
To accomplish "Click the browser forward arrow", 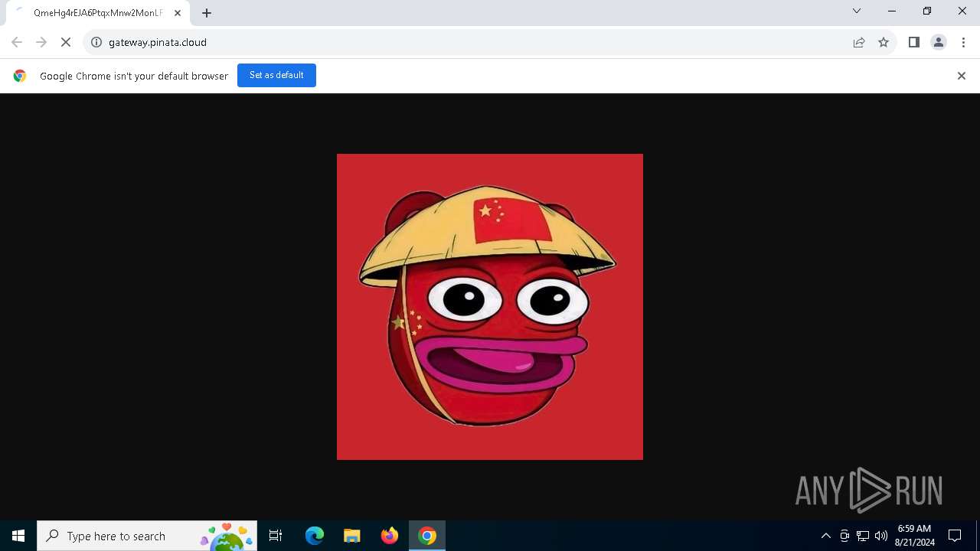I will click(41, 42).
